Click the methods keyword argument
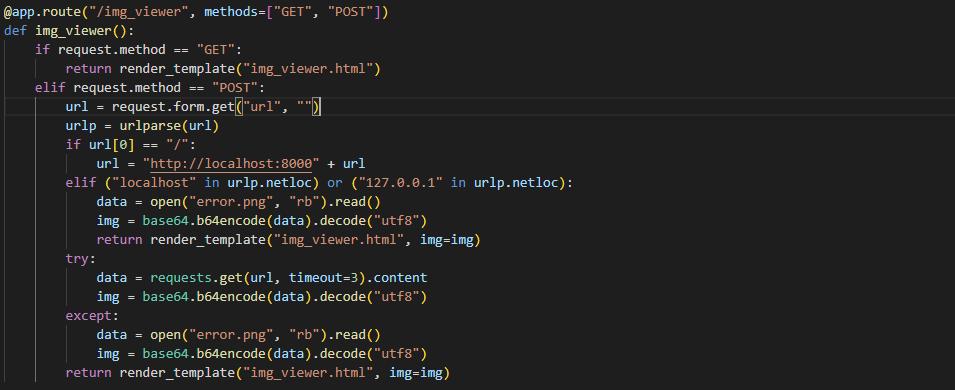Viewport: 955px width, 390px height. [x=231, y=12]
